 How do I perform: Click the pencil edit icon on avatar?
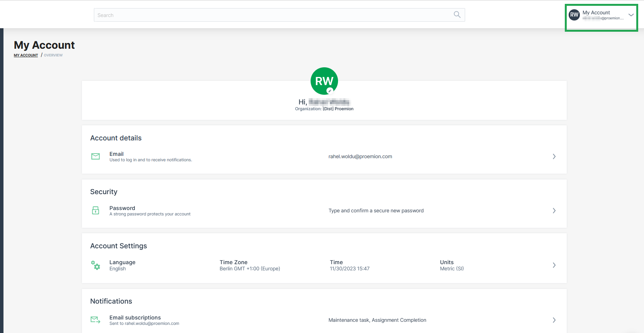(x=330, y=91)
